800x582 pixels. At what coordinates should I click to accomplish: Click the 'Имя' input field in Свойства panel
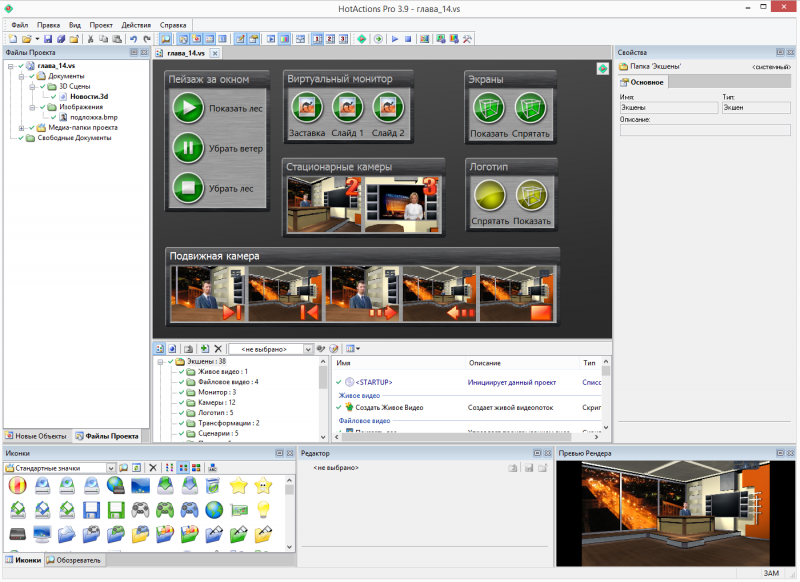tap(669, 108)
